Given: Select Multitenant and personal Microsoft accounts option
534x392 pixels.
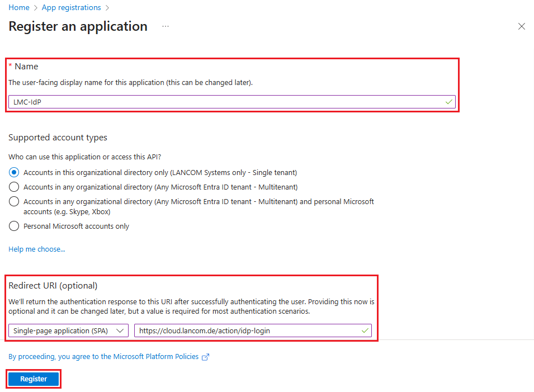Looking at the screenshot, I should pyautogui.click(x=15, y=201).
